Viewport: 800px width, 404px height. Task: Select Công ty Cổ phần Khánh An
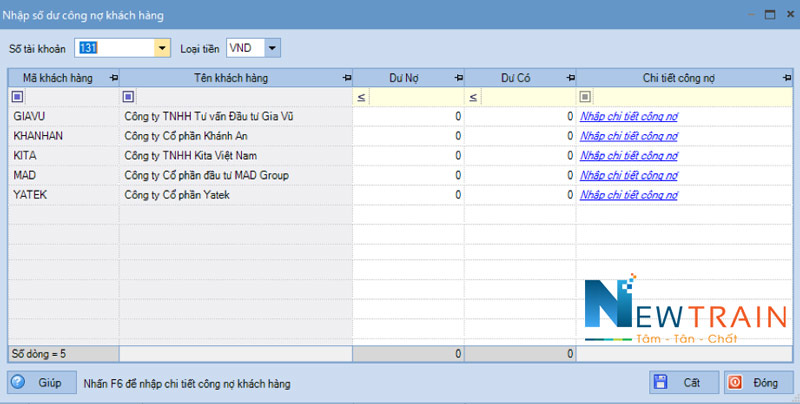tap(236, 136)
